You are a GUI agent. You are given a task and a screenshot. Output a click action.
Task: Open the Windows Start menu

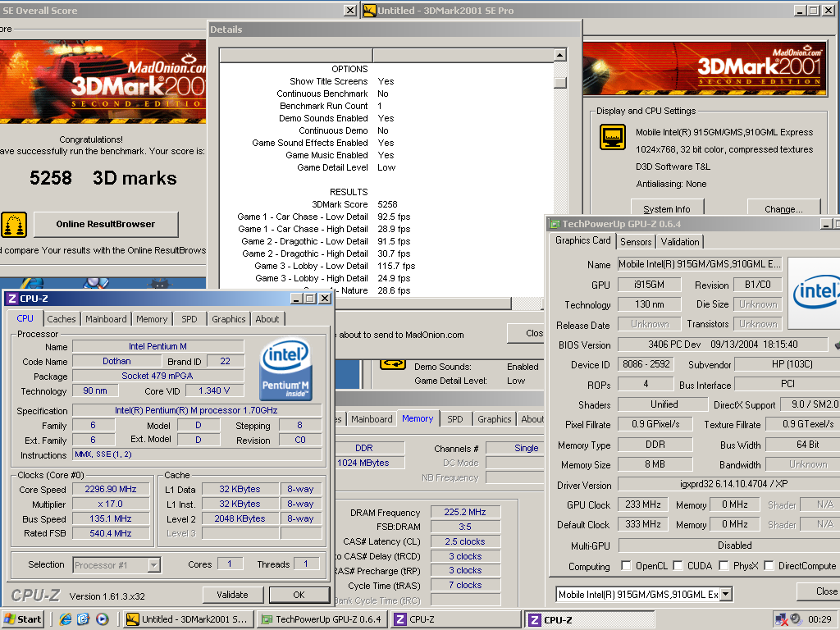point(22,619)
